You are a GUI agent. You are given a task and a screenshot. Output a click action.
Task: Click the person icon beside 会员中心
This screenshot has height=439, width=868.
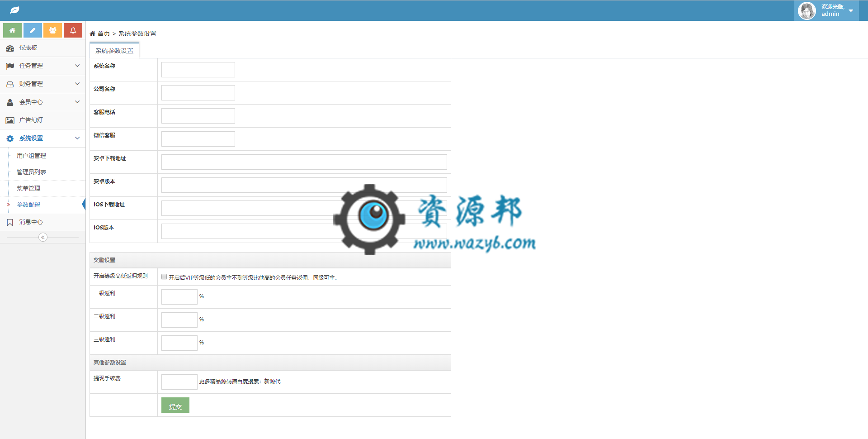10,102
